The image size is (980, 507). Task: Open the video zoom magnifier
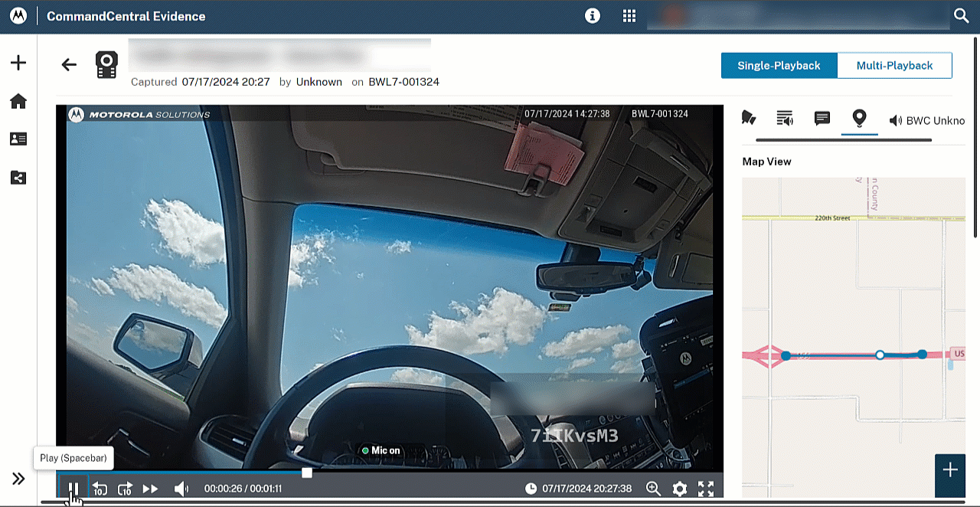coord(653,489)
